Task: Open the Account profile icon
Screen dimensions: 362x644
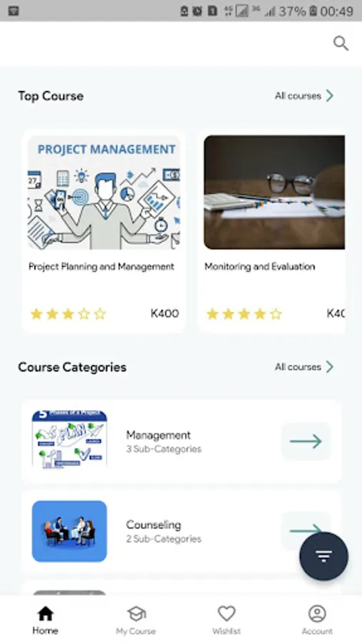Action: (x=317, y=614)
